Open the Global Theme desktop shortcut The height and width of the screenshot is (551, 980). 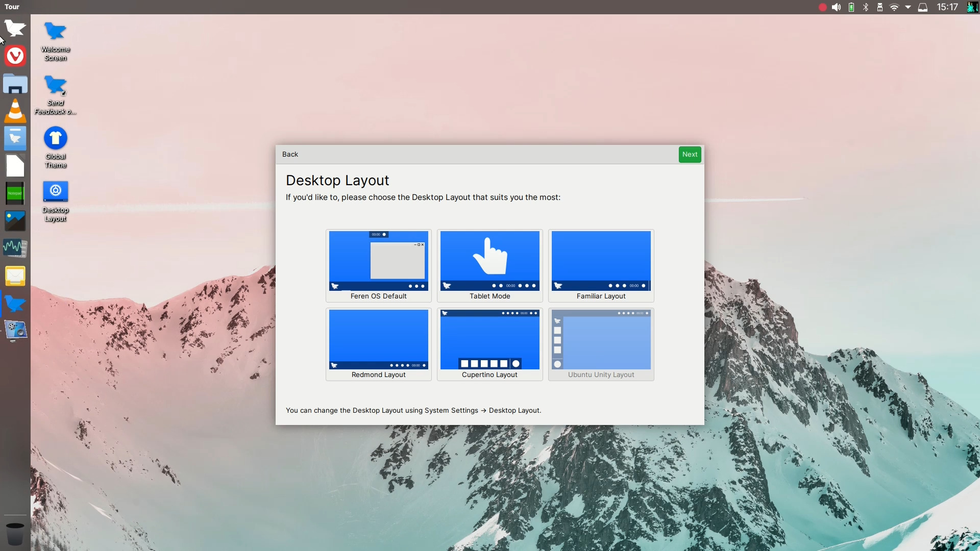click(x=55, y=138)
